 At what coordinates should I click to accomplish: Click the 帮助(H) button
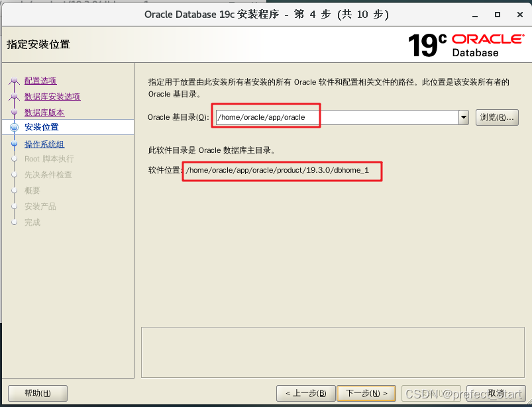(x=38, y=393)
